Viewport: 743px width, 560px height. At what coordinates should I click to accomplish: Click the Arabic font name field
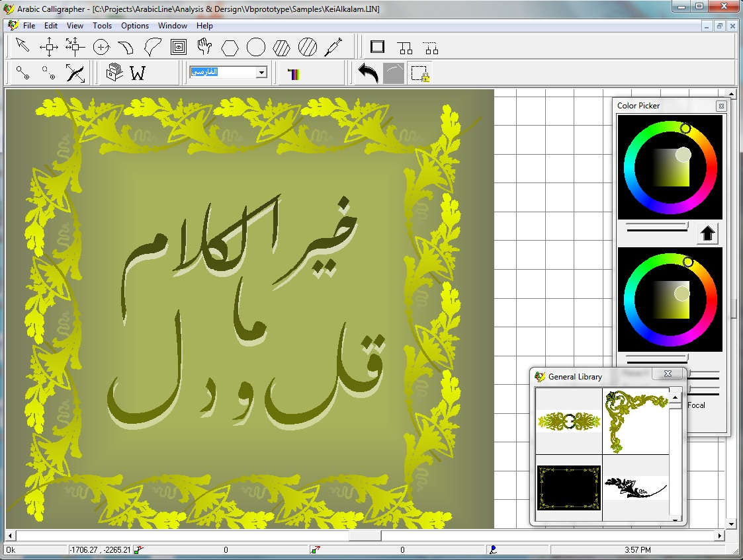[223, 73]
